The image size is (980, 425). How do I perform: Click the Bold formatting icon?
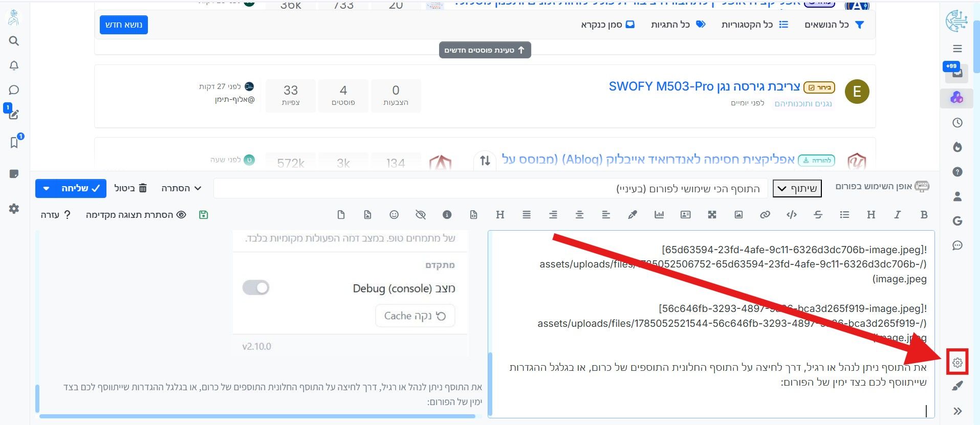pyautogui.click(x=924, y=215)
